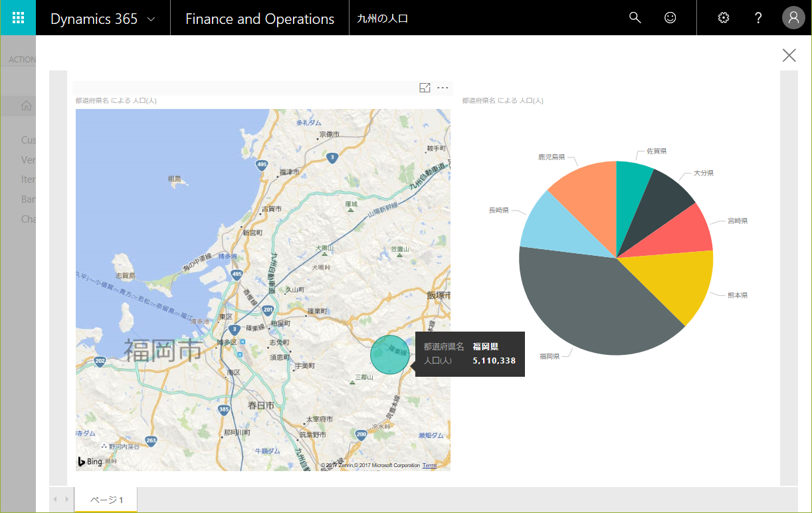Open the feedback smiley icon

pos(670,18)
